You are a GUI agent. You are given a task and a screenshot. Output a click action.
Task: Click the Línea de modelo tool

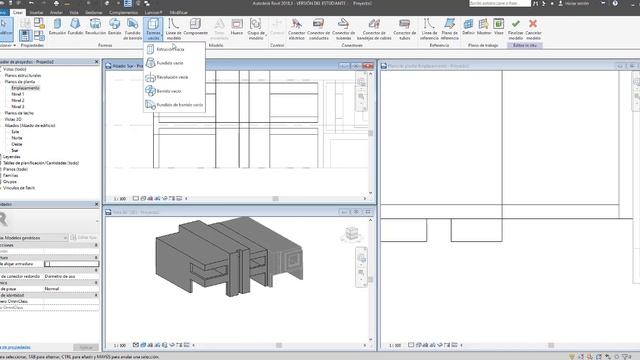pos(173,29)
